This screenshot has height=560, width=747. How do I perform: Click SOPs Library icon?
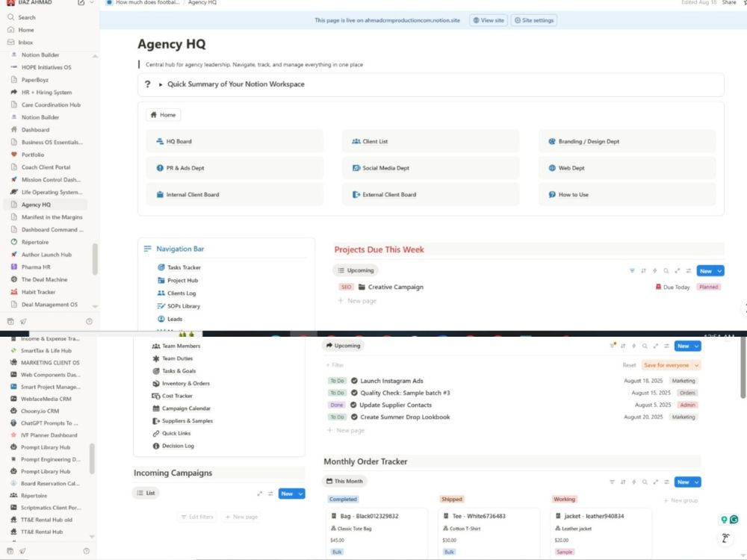161,305
